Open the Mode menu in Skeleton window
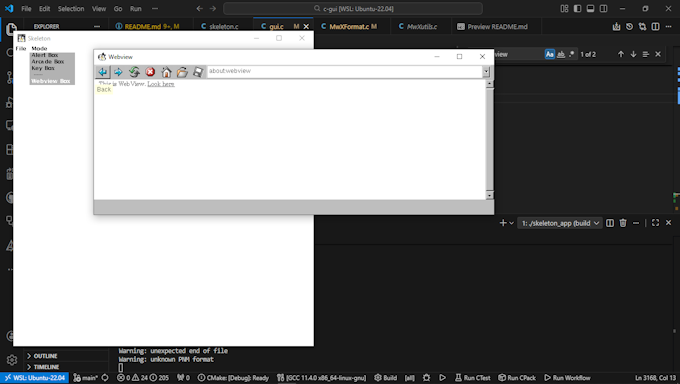Viewport: 680px width, 384px height. [x=39, y=49]
